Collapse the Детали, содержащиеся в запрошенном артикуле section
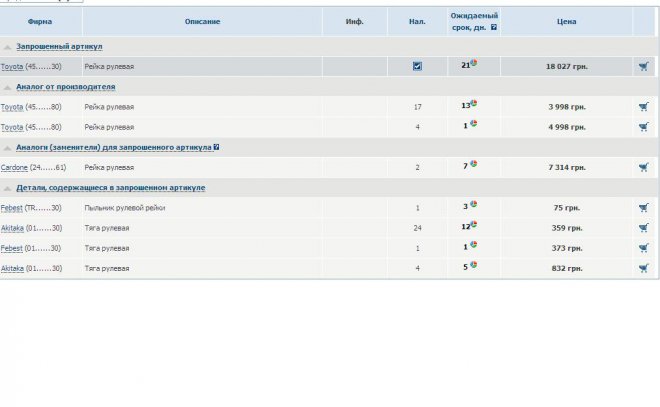Image resolution: width=660 pixels, height=407 pixels. coord(8,187)
